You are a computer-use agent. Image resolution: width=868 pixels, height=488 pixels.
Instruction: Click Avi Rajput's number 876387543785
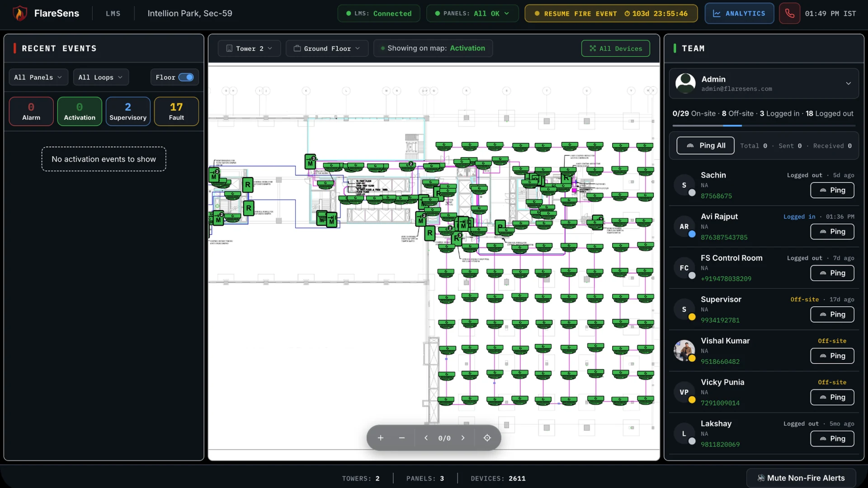[x=724, y=237]
